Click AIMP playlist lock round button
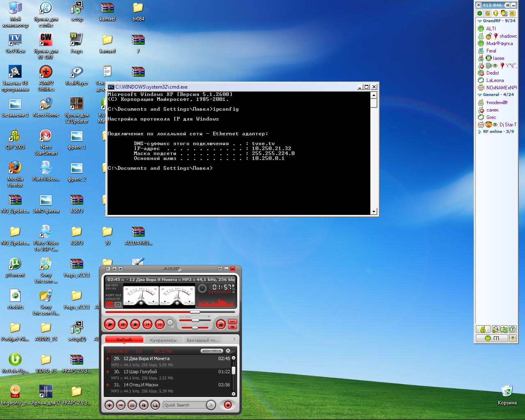 228,405
